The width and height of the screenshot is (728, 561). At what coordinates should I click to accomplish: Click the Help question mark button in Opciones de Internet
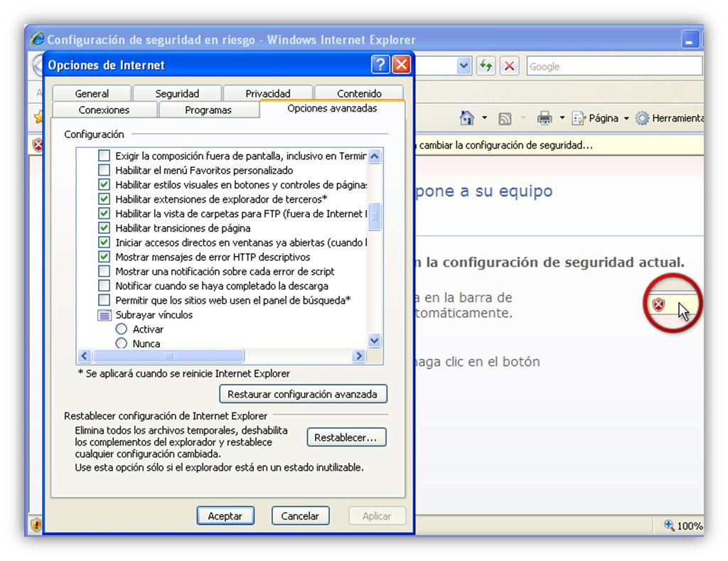[x=380, y=65]
